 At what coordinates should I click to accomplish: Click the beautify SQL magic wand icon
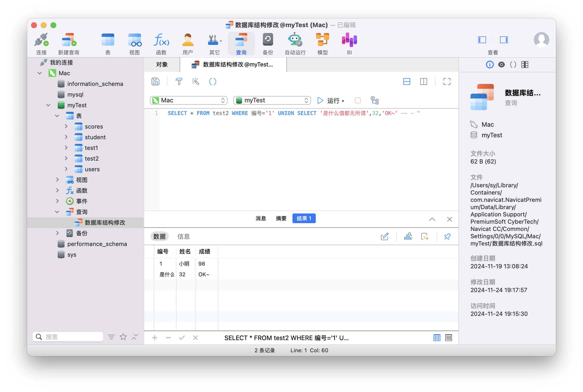point(195,82)
